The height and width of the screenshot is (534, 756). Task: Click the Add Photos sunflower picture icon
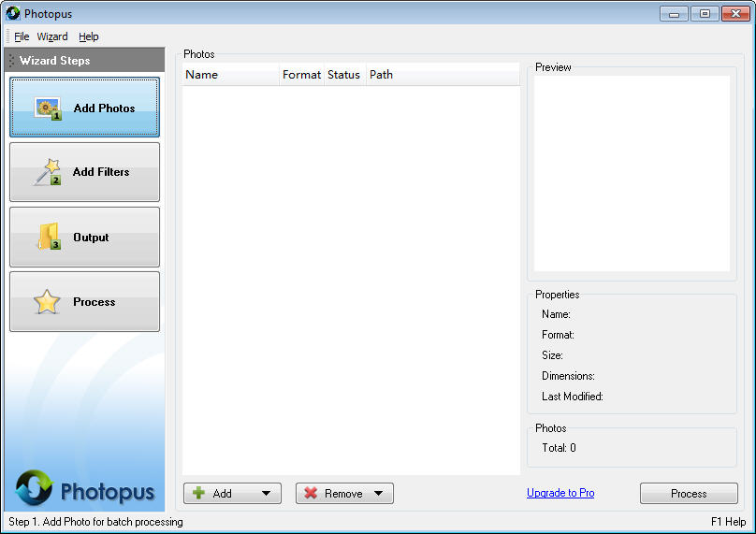48,108
